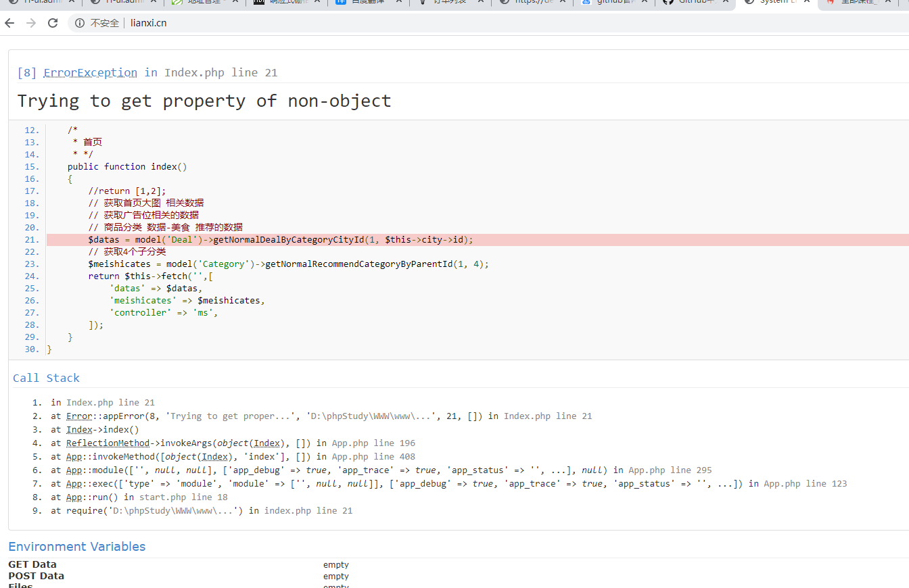The height and width of the screenshot is (588, 909).
Task: Click 'return $this->fetch' on line 24
Action: pos(151,276)
